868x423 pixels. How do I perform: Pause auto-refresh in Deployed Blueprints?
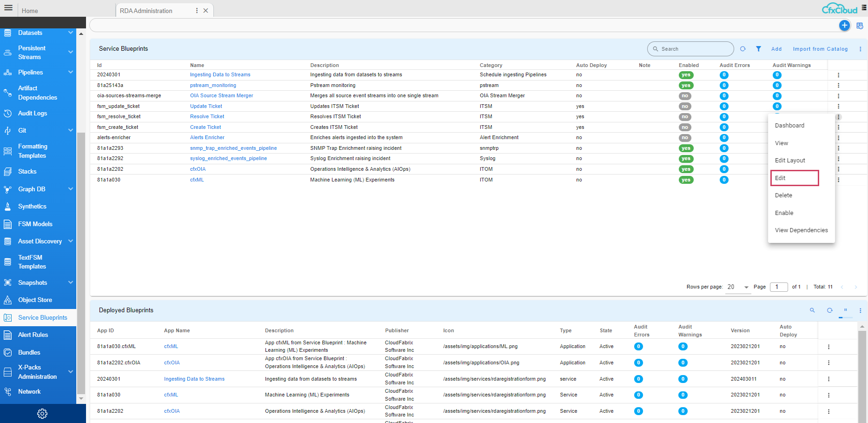845,310
